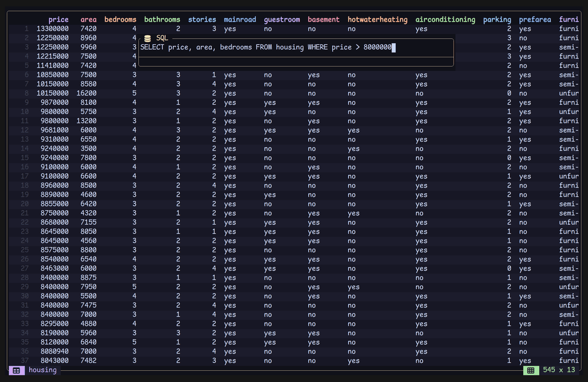Screen dimensions: 588x382
Task: Select the price cell 13300000
Action: tap(52, 29)
